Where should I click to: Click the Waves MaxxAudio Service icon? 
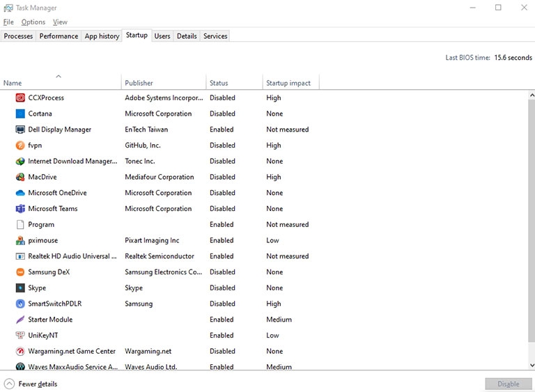coord(20,366)
